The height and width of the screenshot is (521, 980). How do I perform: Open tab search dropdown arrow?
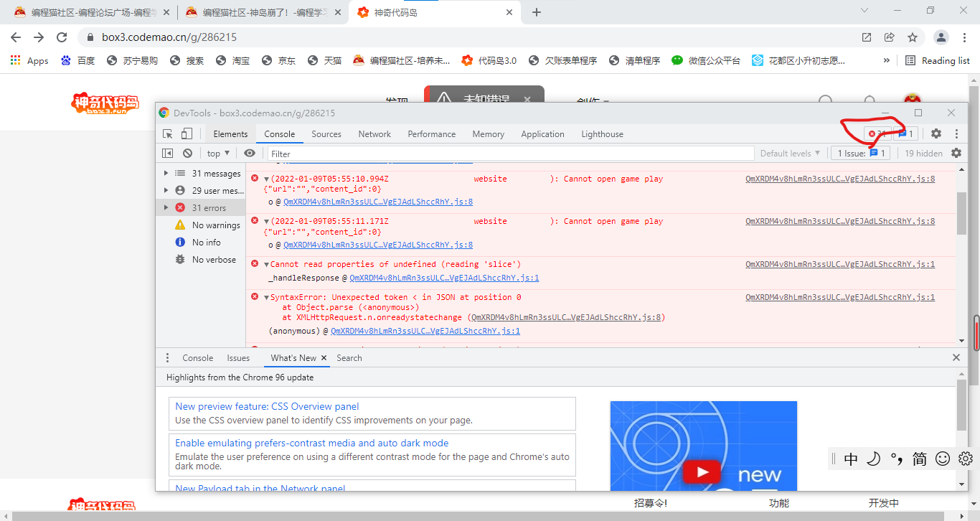864,10
